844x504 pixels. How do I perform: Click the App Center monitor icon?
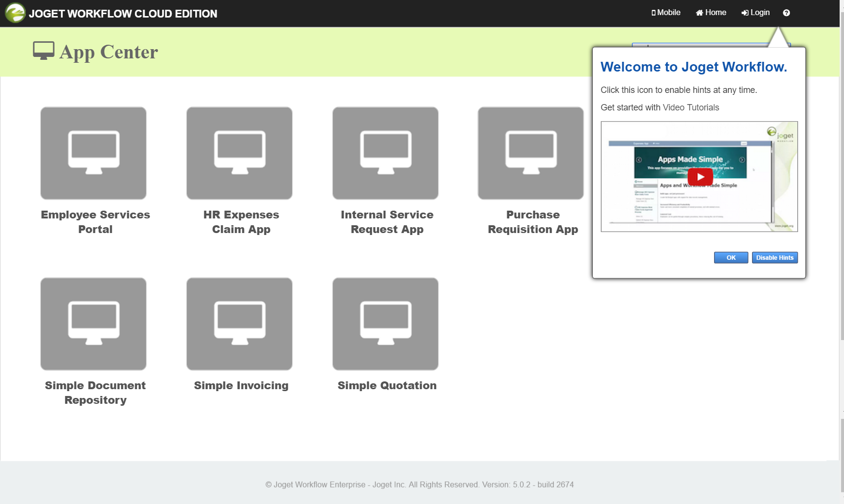tap(43, 51)
